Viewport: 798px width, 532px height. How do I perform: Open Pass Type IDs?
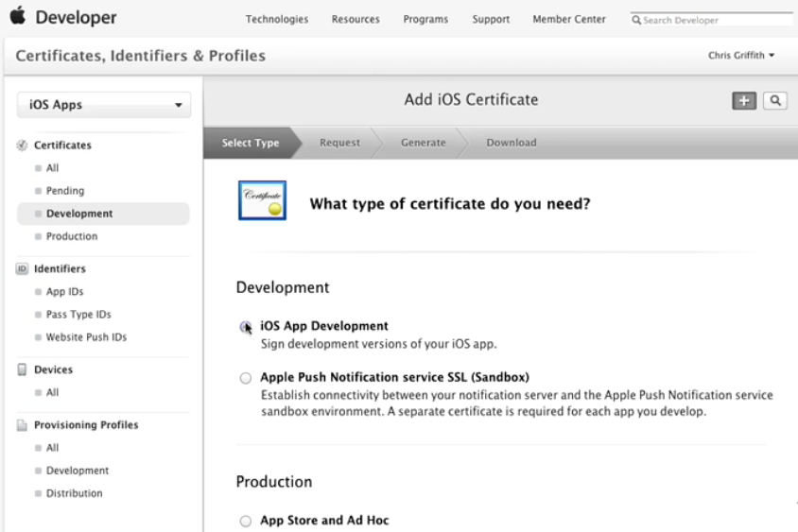click(78, 315)
